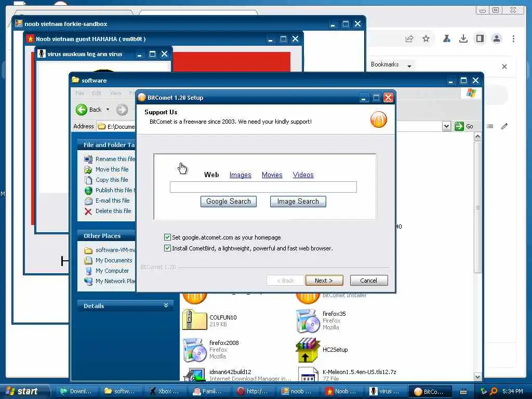The width and height of the screenshot is (532, 399).
Task: Click the Image Search button
Action: coord(298,202)
